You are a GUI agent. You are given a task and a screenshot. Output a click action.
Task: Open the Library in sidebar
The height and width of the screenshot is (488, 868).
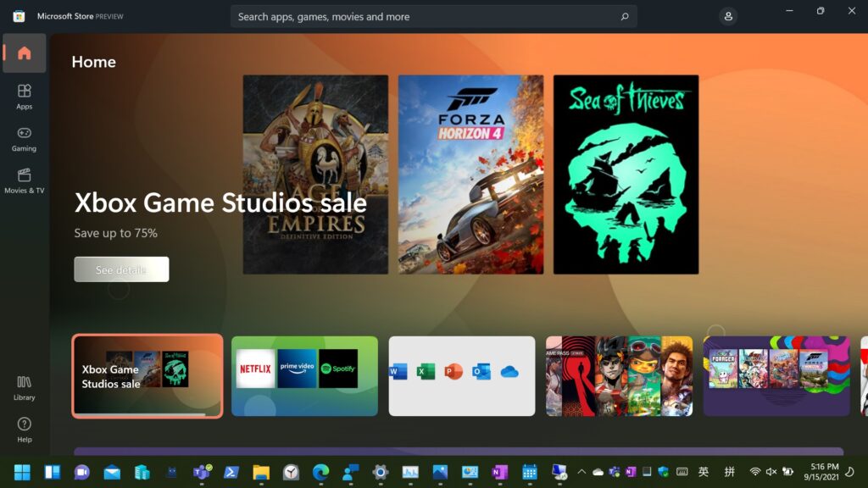click(x=24, y=387)
